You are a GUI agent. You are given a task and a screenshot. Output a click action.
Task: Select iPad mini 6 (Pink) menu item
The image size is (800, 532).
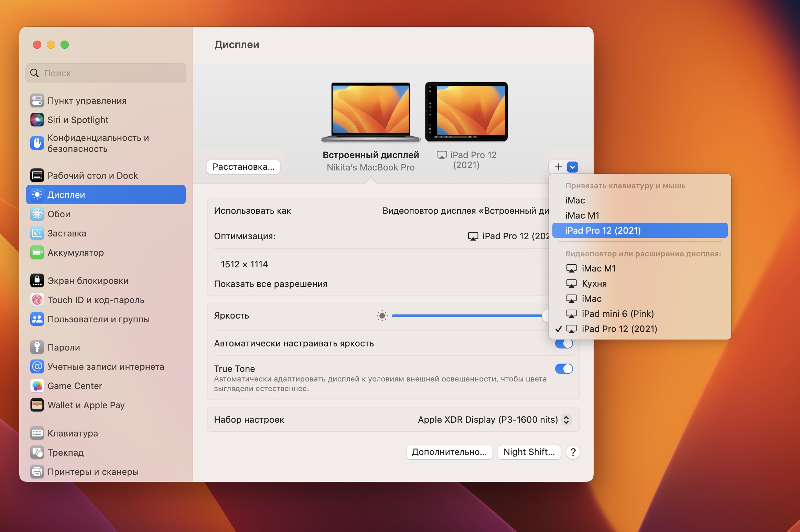617,314
